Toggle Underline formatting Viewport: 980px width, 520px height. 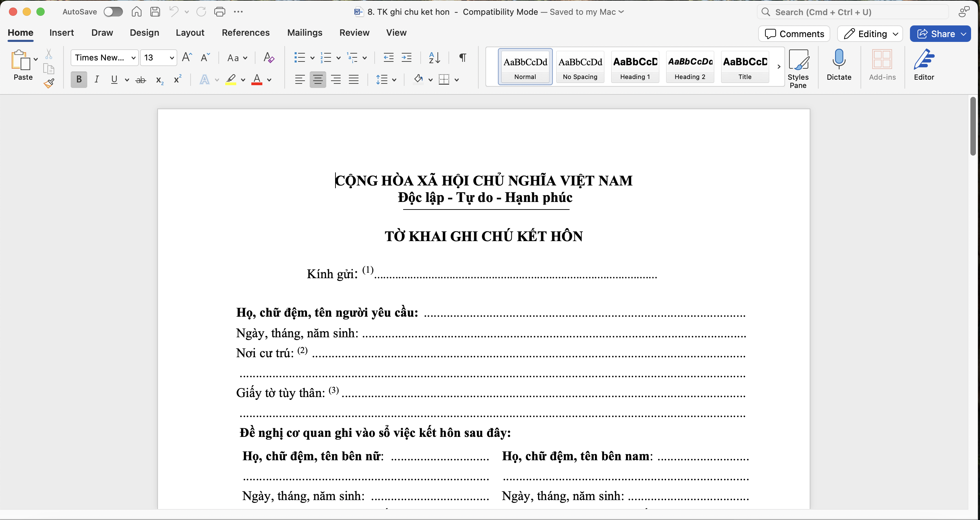pyautogui.click(x=114, y=79)
